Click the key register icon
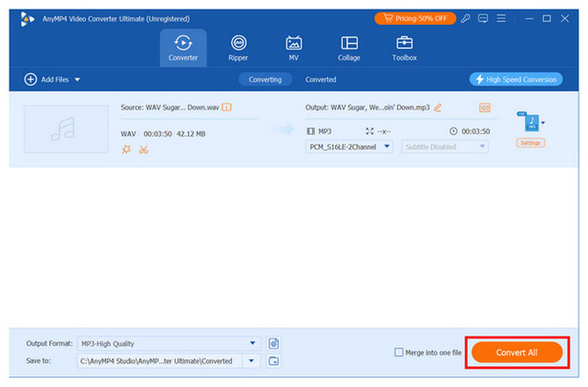 (465, 18)
